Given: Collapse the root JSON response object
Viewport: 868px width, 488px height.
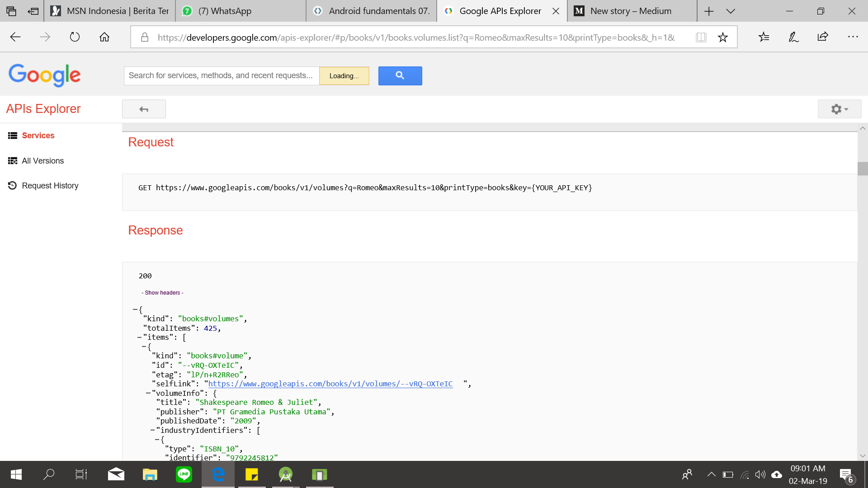Looking at the screenshot, I should pyautogui.click(x=135, y=310).
